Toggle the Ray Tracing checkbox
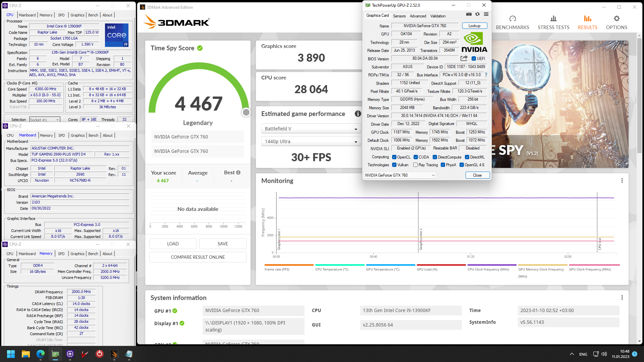 [x=416, y=165]
